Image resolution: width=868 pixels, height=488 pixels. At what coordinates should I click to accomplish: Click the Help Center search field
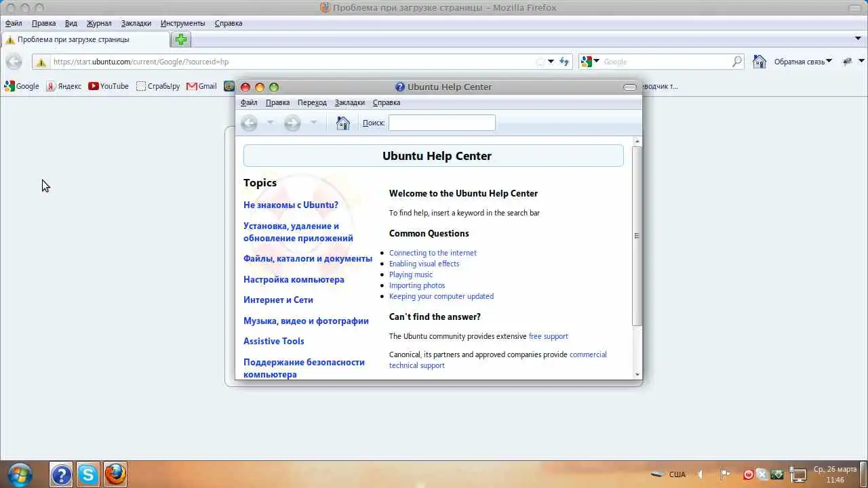tap(442, 123)
